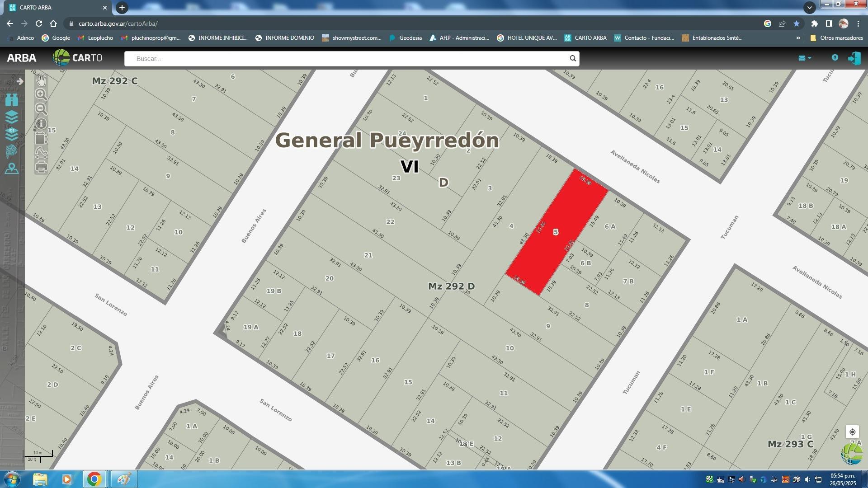Open the help question mark icon
Screen dimensions: 868x488
click(x=835, y=58)
